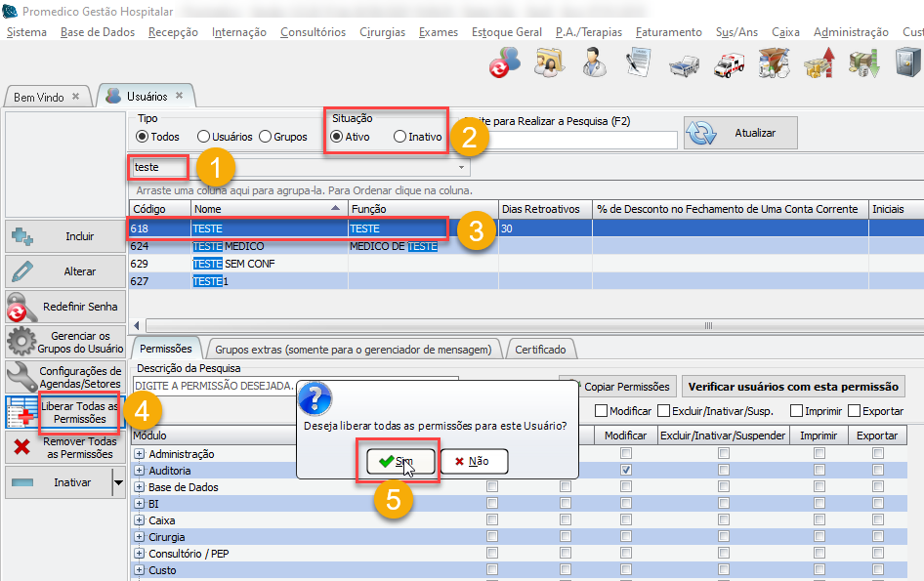Confirm with the Sim button

coord(395,461)
